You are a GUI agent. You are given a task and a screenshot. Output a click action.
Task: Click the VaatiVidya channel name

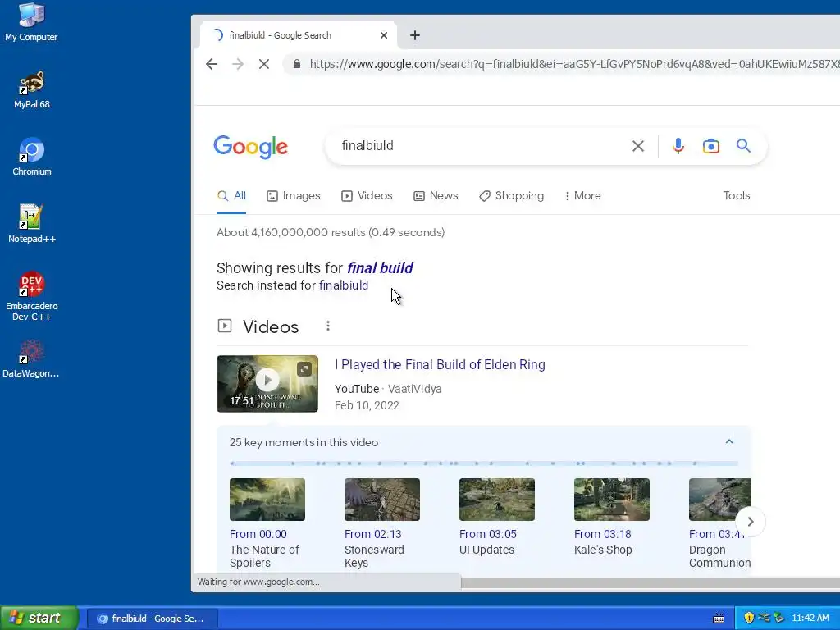[x=414, y=389]
